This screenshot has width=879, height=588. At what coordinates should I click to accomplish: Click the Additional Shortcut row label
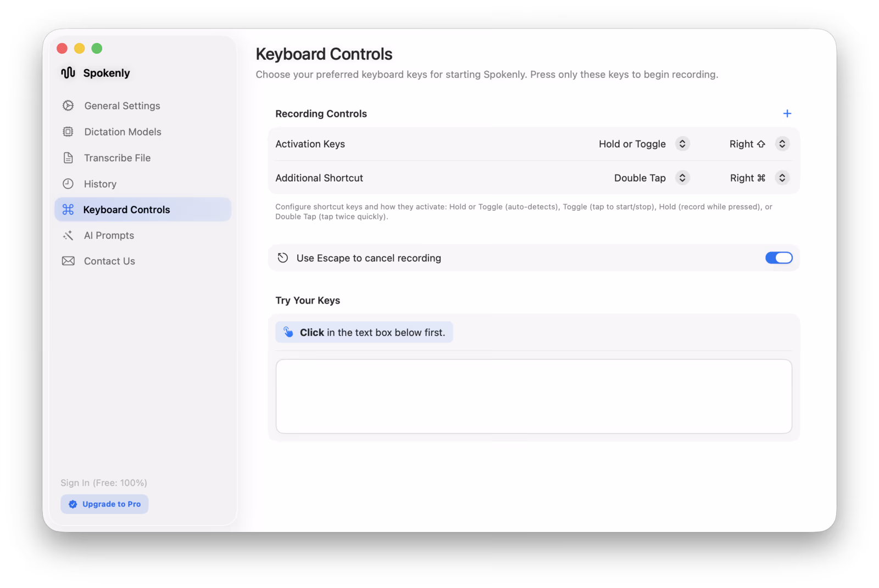(x=319, y=178)
